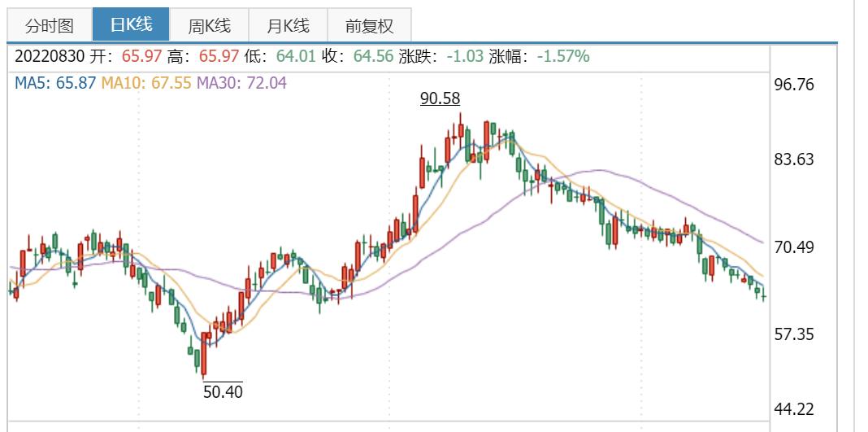Select the 日K线 tab
The height and width of the screenshot is (432, 868).
click(x=131, y=24)
